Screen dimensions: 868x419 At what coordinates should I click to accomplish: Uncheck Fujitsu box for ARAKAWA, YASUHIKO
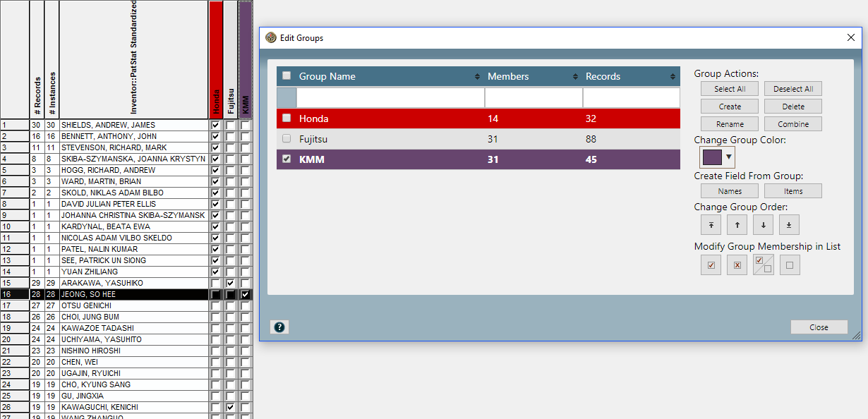230,283
